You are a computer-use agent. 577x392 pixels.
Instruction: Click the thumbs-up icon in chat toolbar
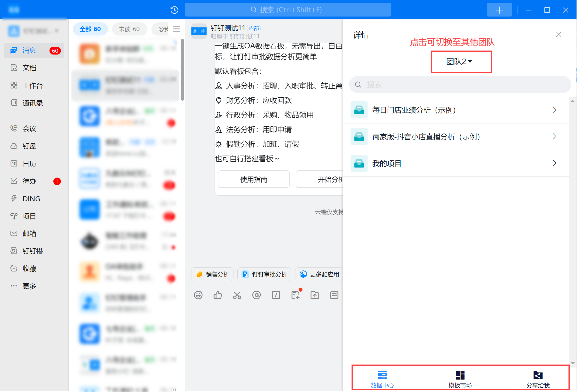point(218,295)
